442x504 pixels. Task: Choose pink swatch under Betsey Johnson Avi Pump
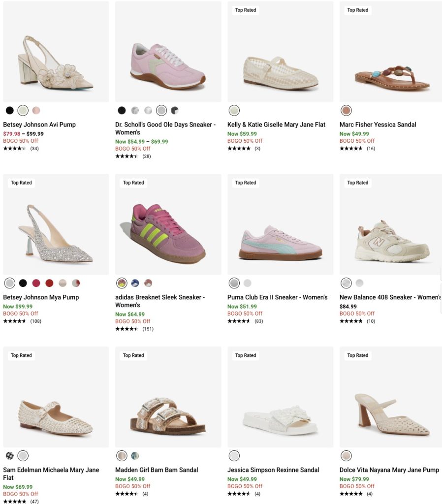coord(36,110)
